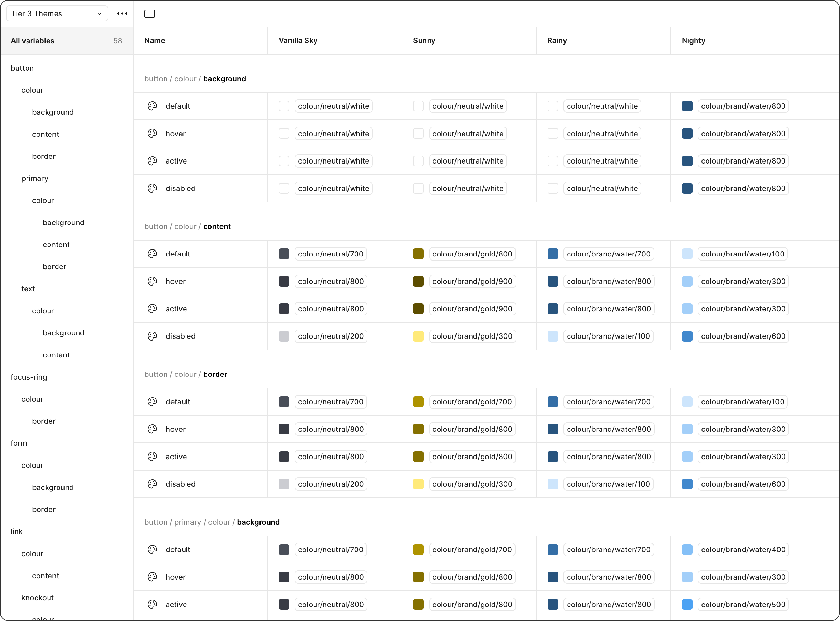
Task: Click the palette icon next to disabled border variable
Action: pyautogui.click(x=153, y=484)
